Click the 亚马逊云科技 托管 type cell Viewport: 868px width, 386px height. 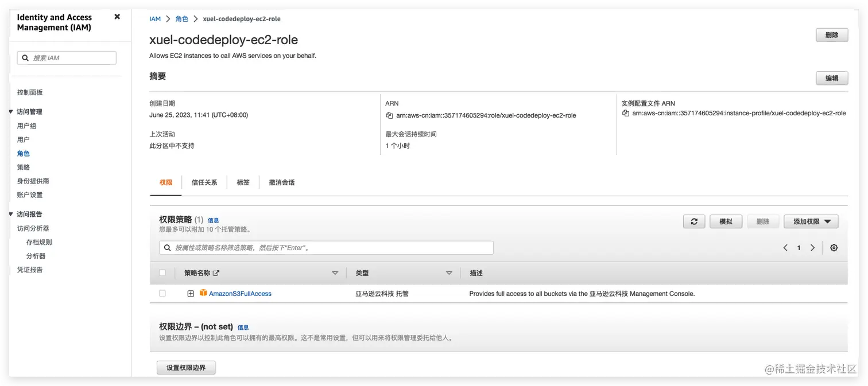tap(382, 294)
